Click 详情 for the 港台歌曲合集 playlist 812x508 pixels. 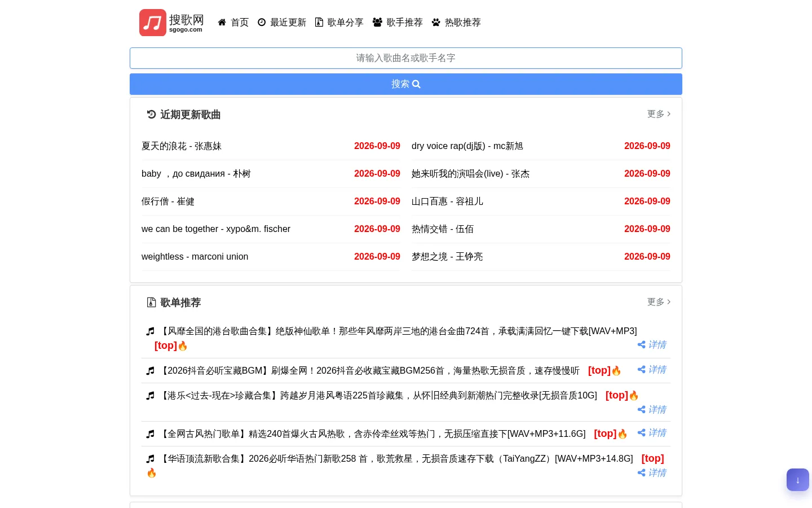(652, 345)
